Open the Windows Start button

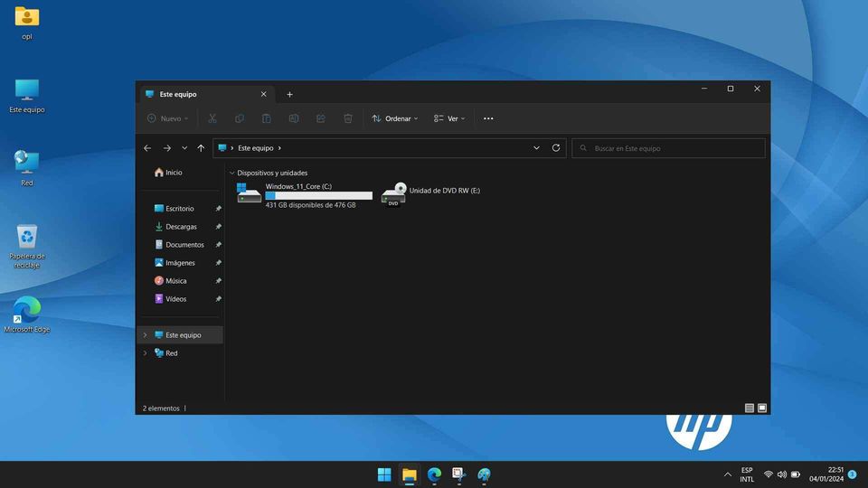click(x=384, y=474)
